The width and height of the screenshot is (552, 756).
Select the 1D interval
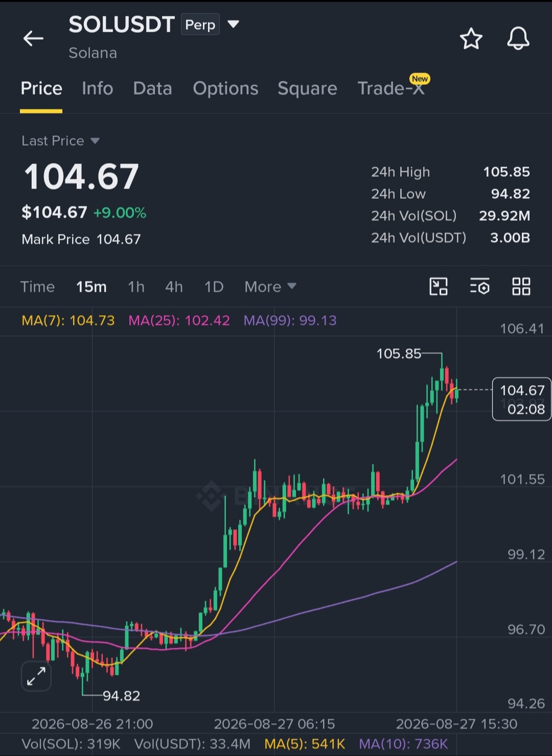coord(214,287)
